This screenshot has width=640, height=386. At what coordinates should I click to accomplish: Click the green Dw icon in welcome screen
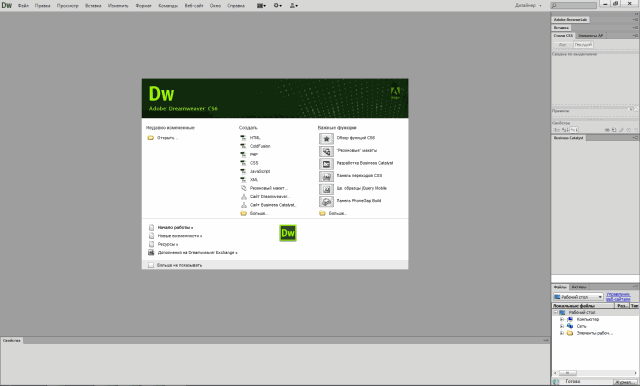(x=288, y=233)
